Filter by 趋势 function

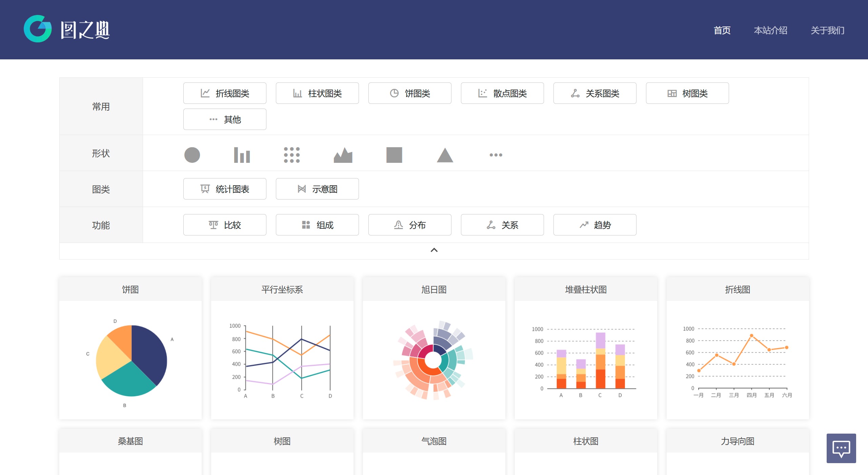tap(595, 225)
